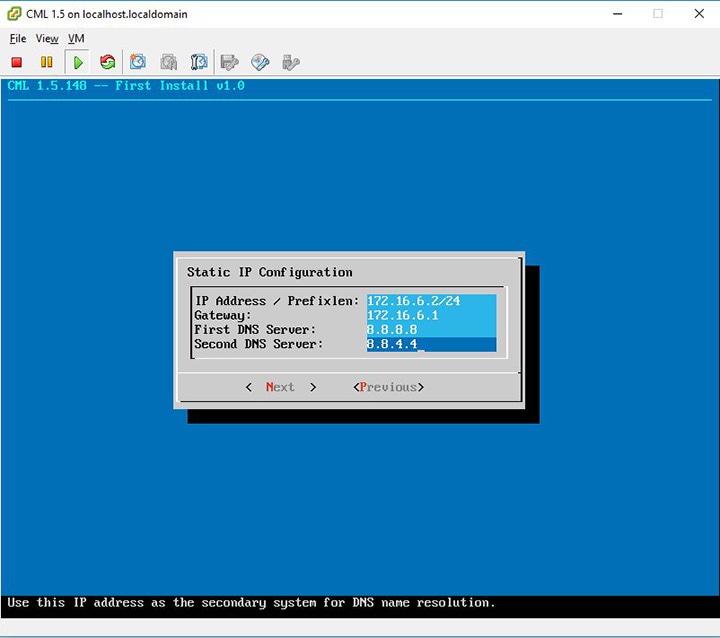Click the Second DNS Server: label
The image size is (720, 638).
[x=259, y=344]
